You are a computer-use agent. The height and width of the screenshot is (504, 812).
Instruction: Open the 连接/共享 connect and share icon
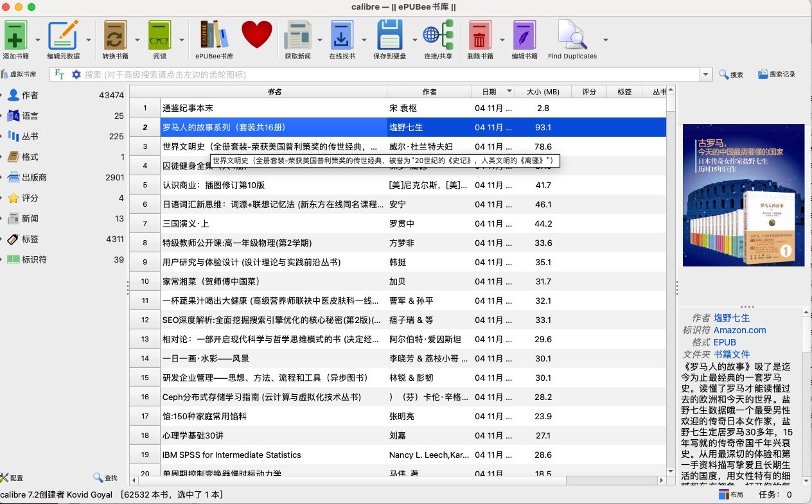point(438,35)
